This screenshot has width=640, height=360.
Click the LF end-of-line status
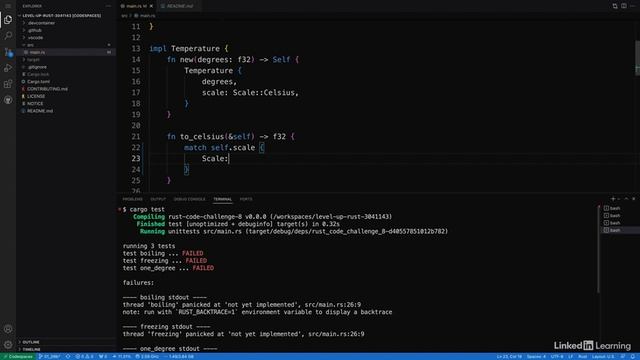(x=571, y=356)
